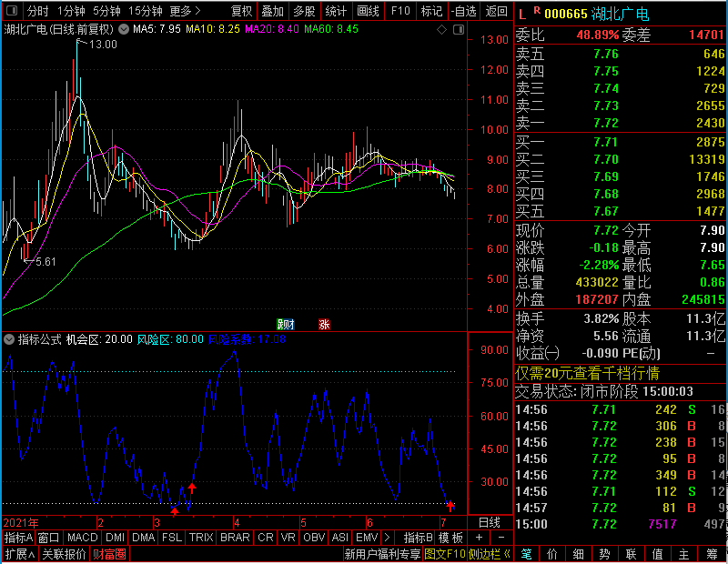Click the 卖一 ask price row

[621, 123]
